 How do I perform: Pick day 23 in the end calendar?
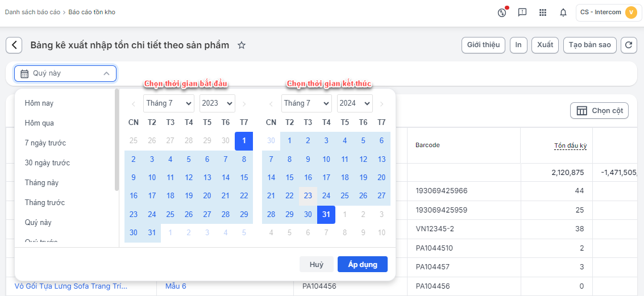coord(308,195)
